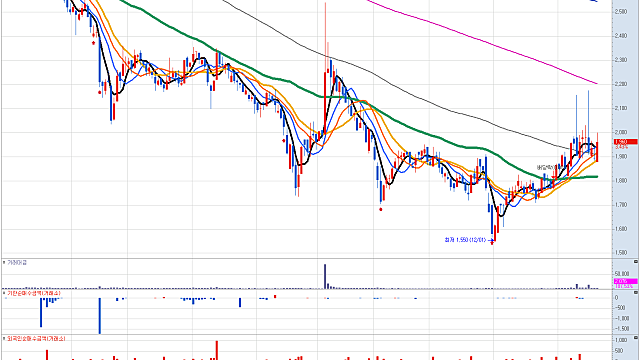Collapse the institutional net-buy panel using the right-edge icon
640x360 pixels.
pos(636,293)
